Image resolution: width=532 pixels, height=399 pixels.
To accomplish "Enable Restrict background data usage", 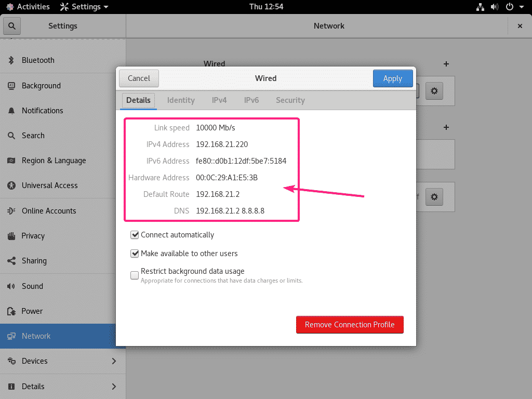I will (x=135, y=275).
